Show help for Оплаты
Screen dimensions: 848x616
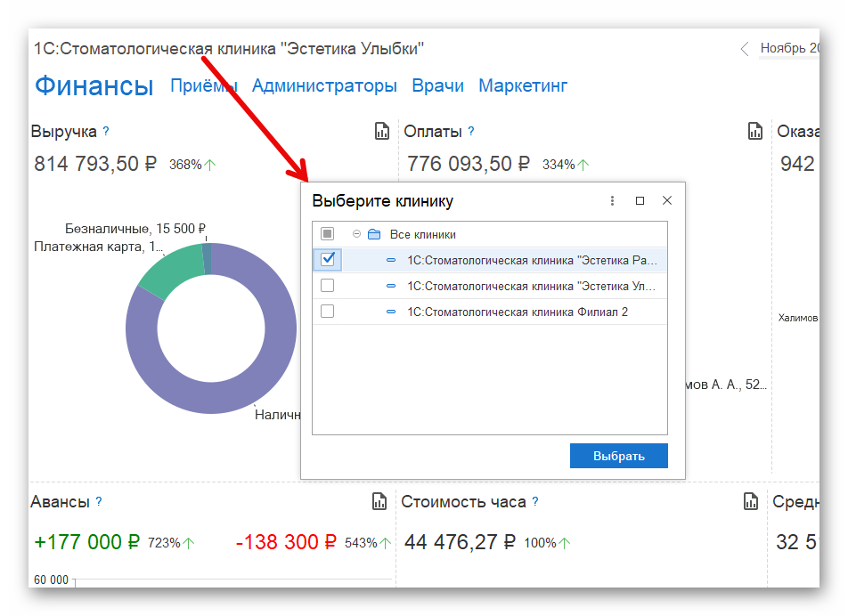(x=471, y=131)
